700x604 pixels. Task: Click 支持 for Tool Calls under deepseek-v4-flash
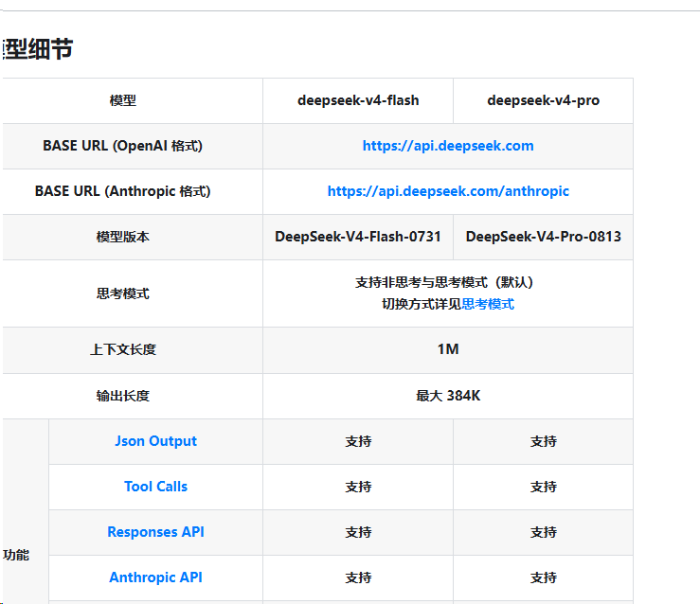358,487
